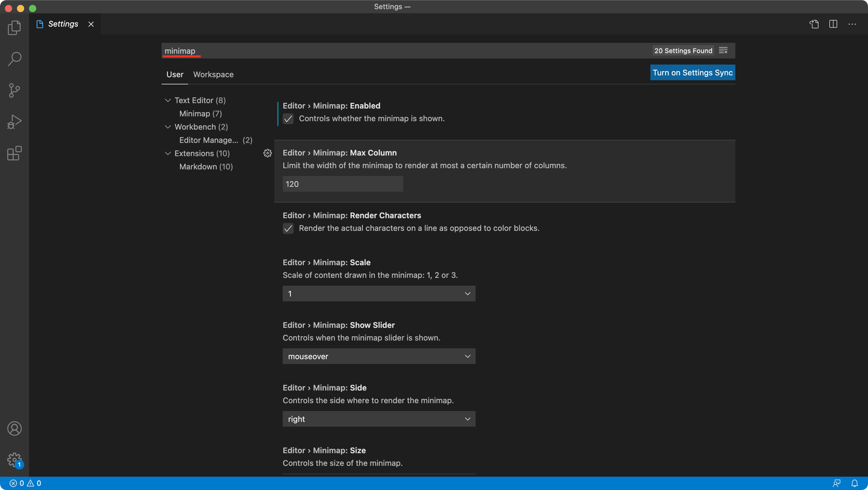Screen dimensions: 868x490
Task: Open the Minimap Scale dropdown
Action: [379, 293]
